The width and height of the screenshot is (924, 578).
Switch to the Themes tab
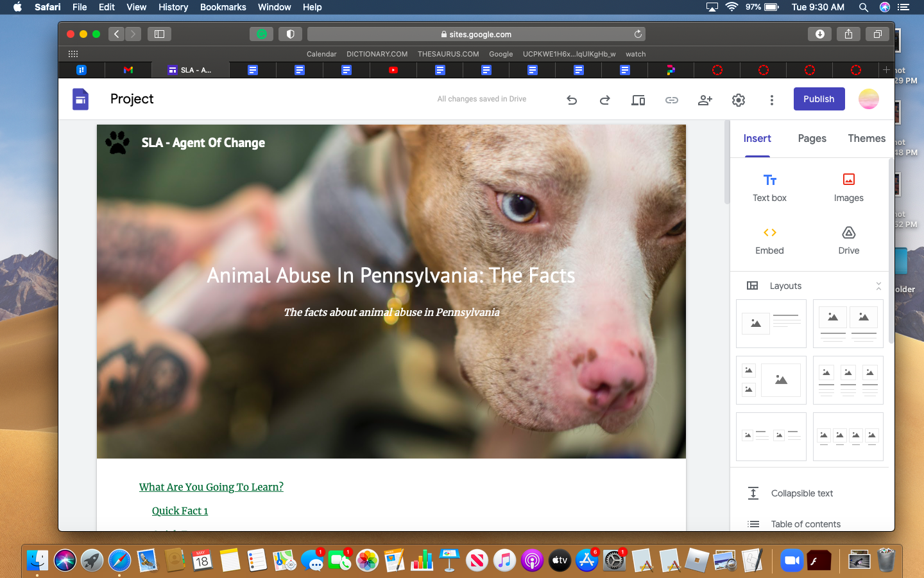866,139
